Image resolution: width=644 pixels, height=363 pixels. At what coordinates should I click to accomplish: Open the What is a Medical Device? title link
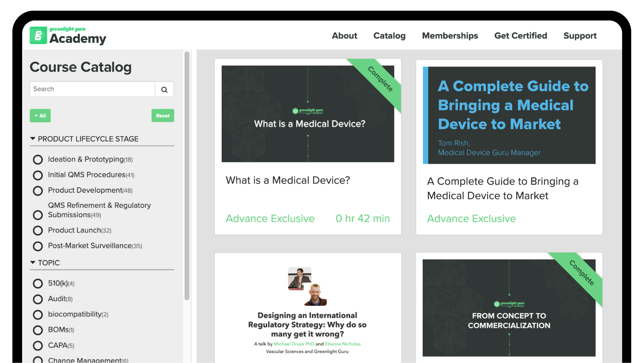coord(288,180)
